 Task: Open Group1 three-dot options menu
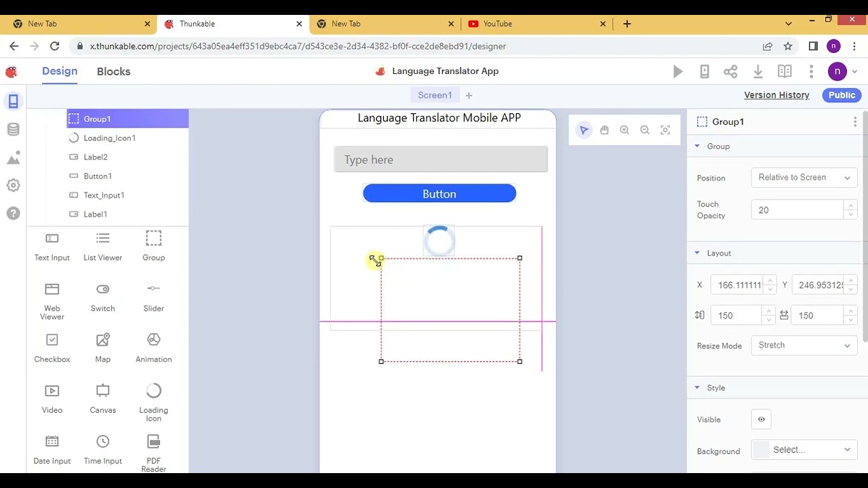tap(855, 121)
